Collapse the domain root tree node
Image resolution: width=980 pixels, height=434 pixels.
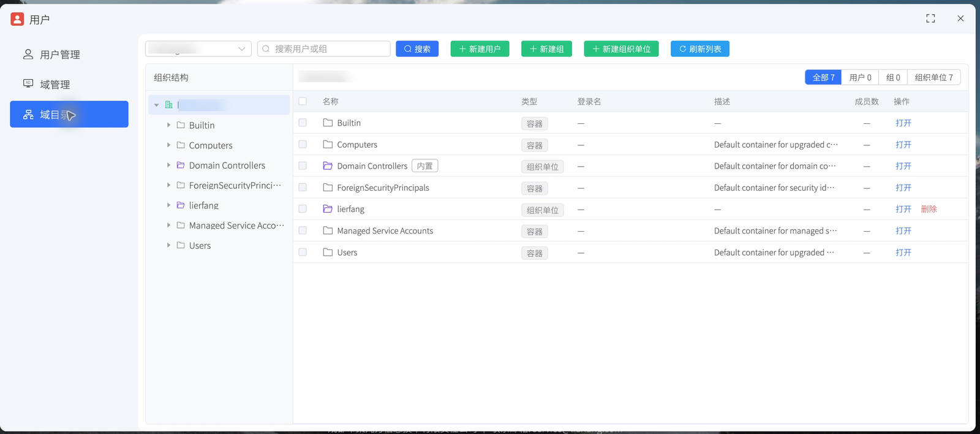(157, 105)
